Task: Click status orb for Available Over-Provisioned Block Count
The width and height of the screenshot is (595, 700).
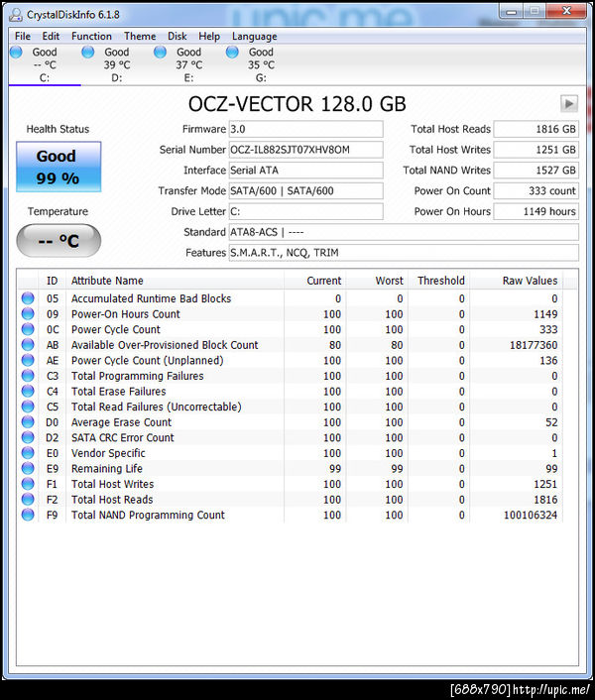Action: 28,345
